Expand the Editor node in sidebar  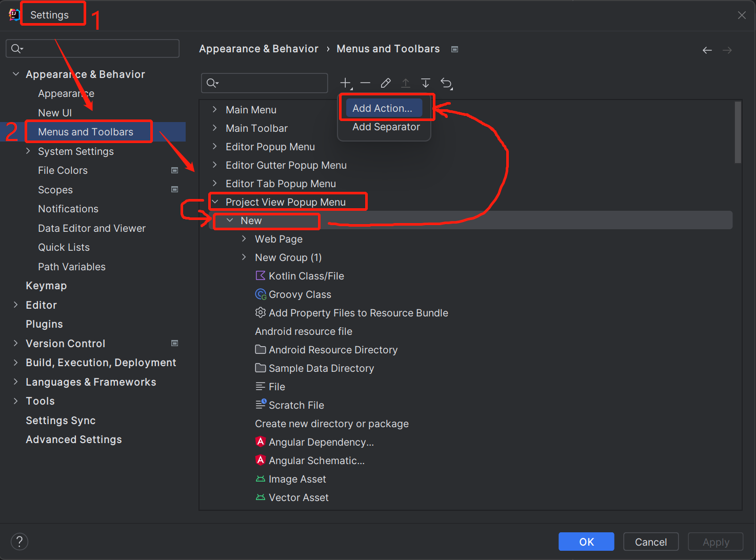point(15,305)
